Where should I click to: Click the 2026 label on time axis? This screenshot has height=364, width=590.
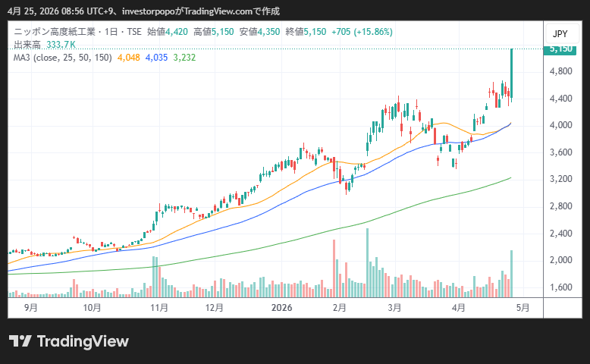tap(281, 308)
